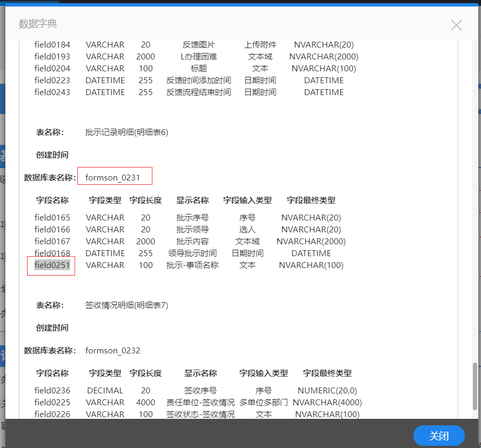481x448 pixels.
Task: Click the formson_0232 database table name
Action: 112,351
